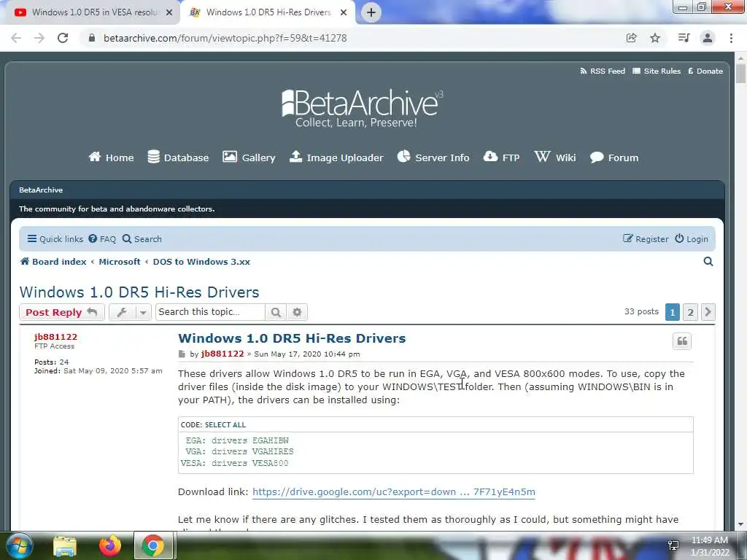Open the Chrome profile avatar icon
This screenshot has width=747, height=560.
coord(708,38)
